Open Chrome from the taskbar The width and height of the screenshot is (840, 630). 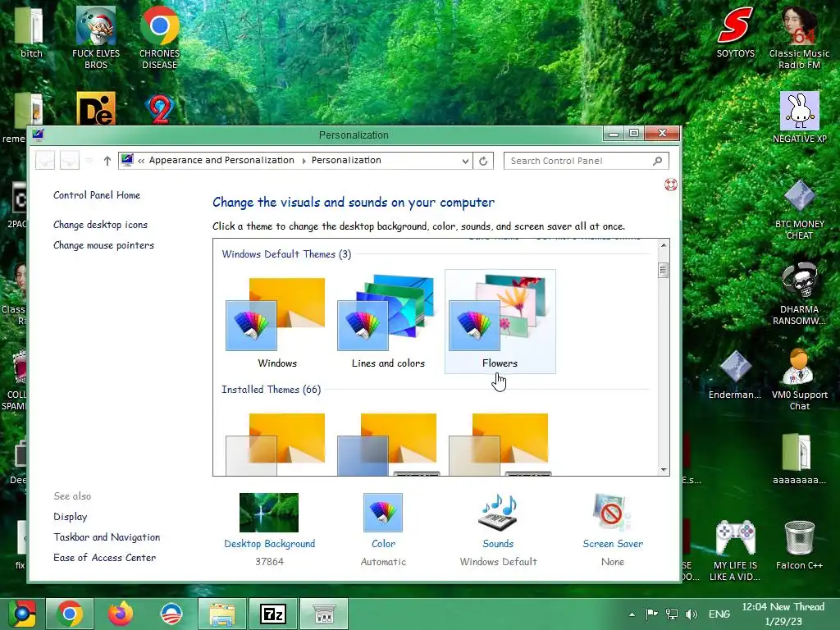tap(69, 614)
